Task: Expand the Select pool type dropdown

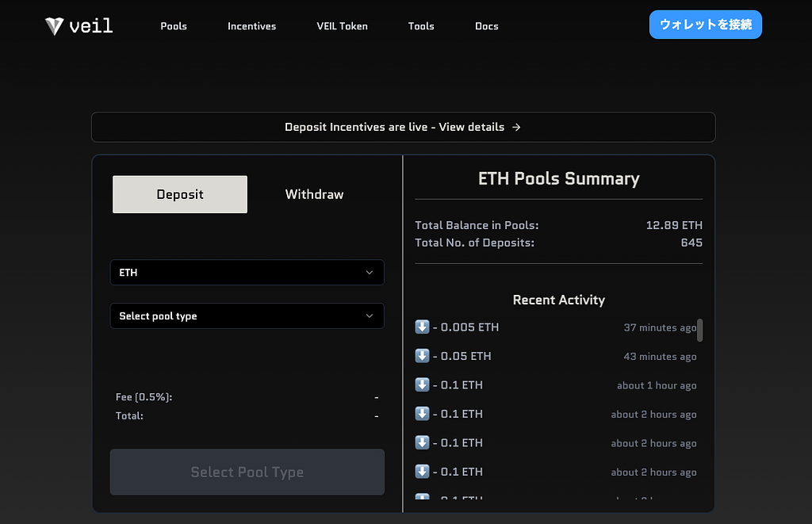Action: (x=247, y=316)
